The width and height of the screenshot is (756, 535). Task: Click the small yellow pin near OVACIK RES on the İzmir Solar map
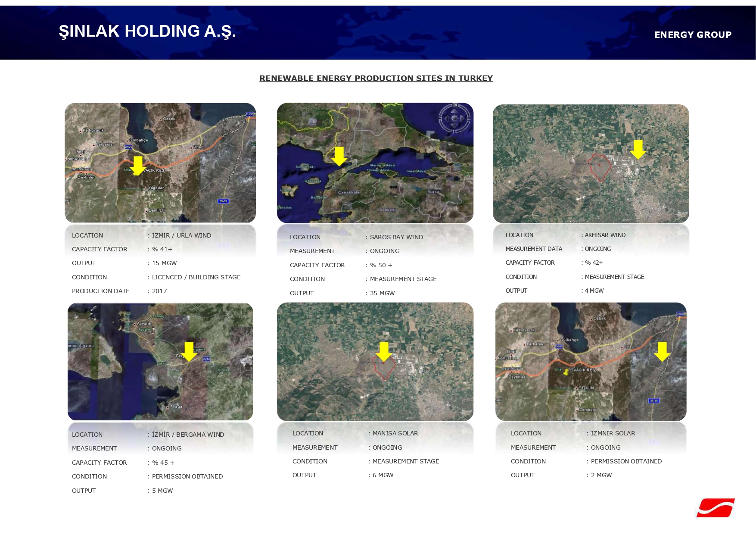click(x=566, y=372)
